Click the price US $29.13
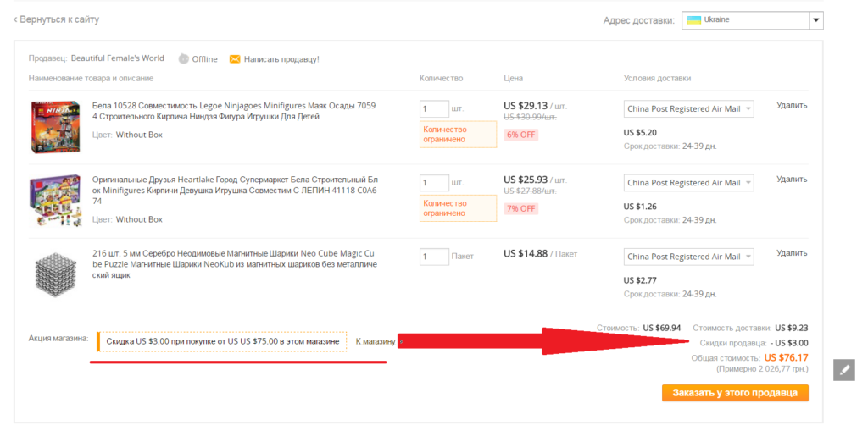The height and width of the screenshot is (431, 868). click(x=526, y=106)
